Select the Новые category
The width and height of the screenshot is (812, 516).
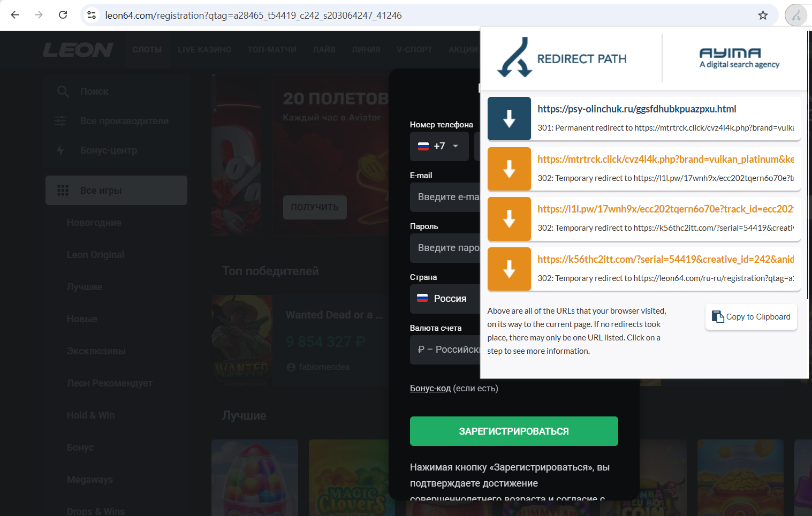pyautogui.click(x=82, y=319)
